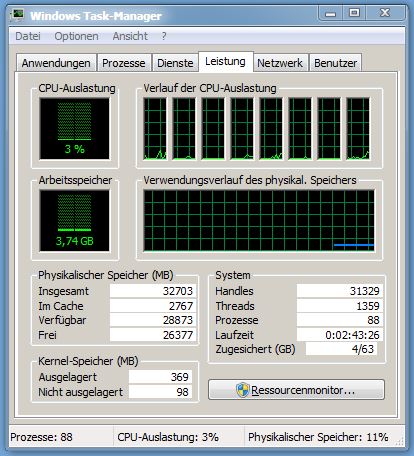This screenshot has height=456, width=414.
Task: Click the Frei value 26377
Action: [153, 335]
